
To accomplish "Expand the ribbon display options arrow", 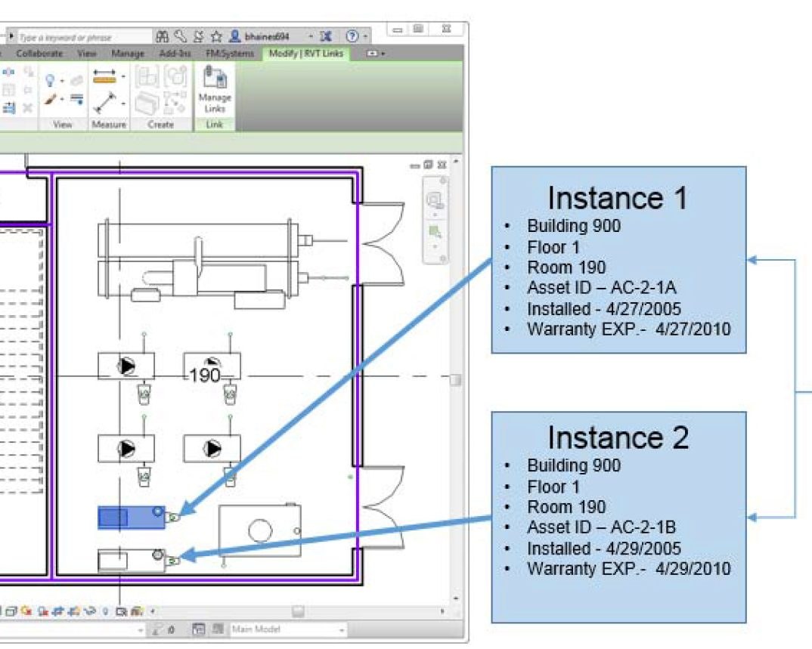I will click(383, 54).
